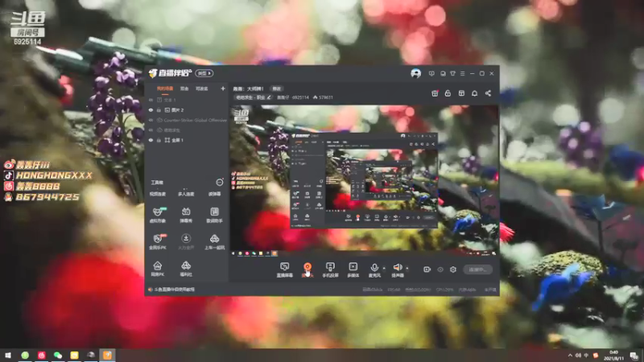Toggle visibility of 全屏 1 source

tap(151, 140)
